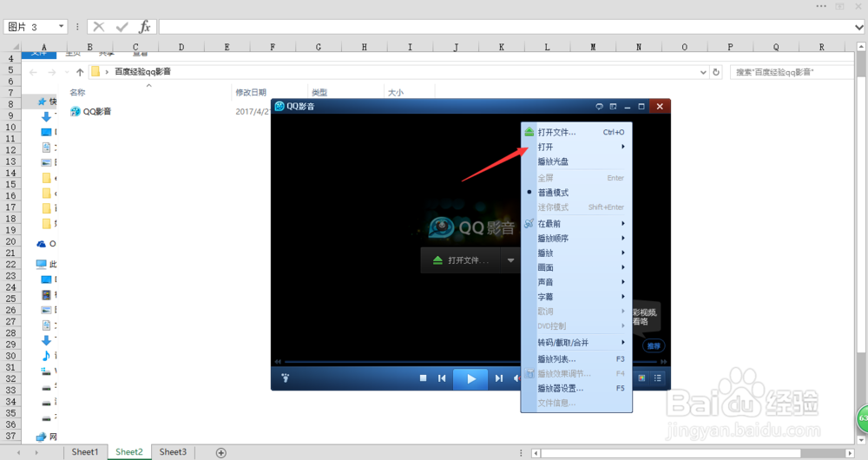Screen dimensions: 868x460
Task: Open the dropdown arrow beside 打开文件 button
Action: 510,260
